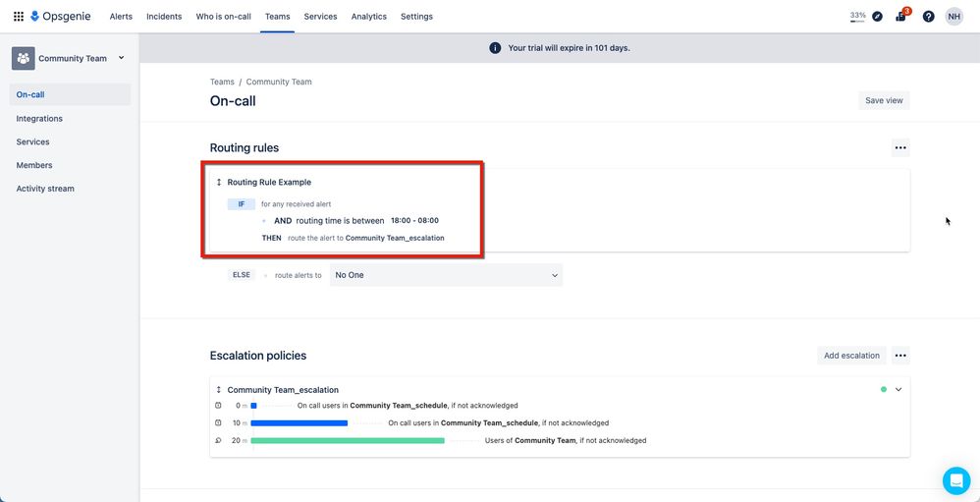Select On-call in the sidebar

click(70, 95)
